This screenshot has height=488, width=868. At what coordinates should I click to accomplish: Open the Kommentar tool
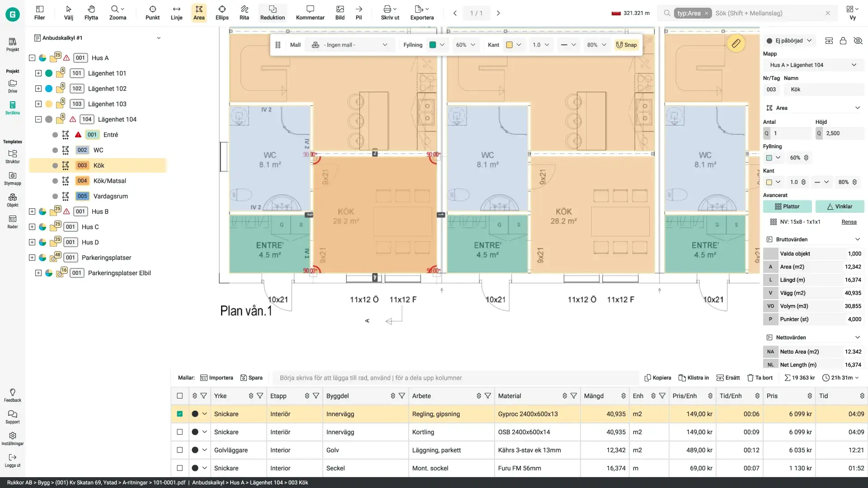[x=310, y=13]
